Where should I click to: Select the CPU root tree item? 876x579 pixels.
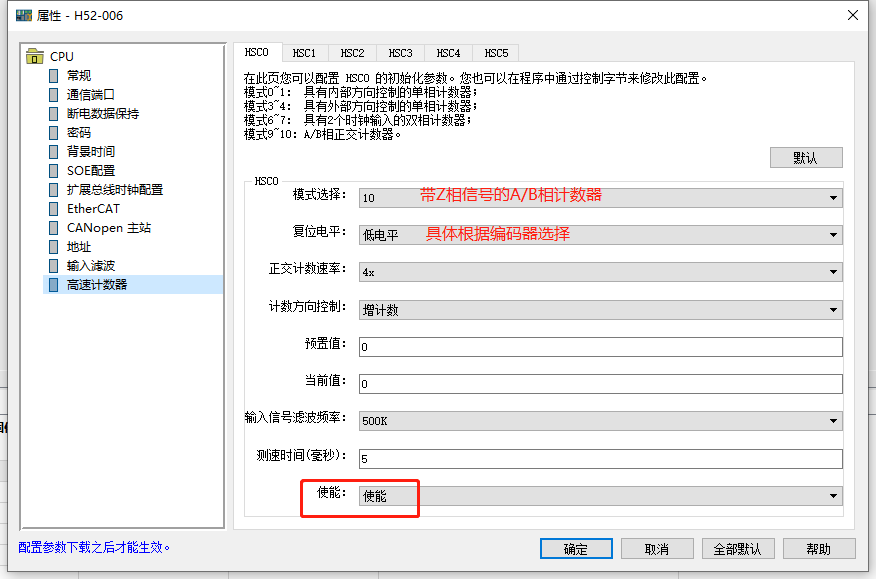tap(61, 56)
